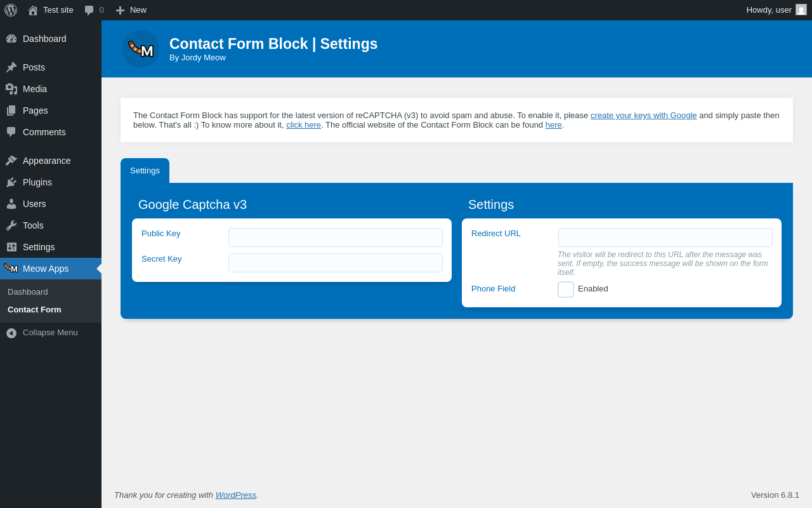This screenshot has height=508, width=812.
Task: Click the WordPress logo icon
Action: (11, 10)
